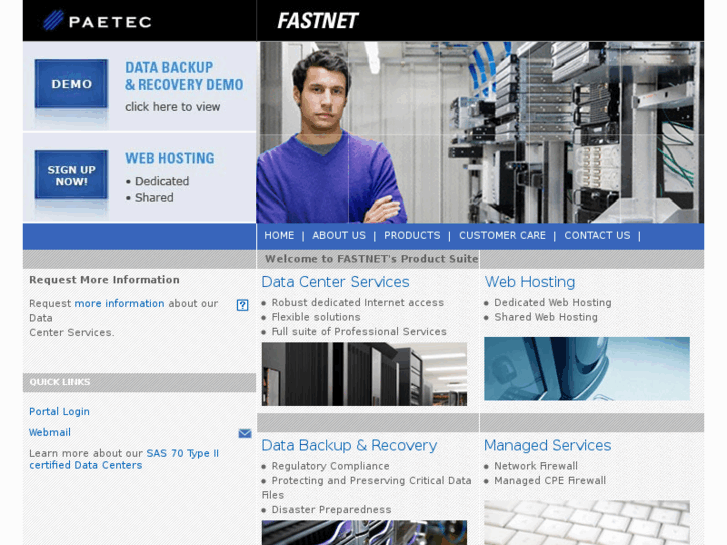Click Data Backup & Recovery thumbnail image
This screenshot has height=545, width=727.
(364, 532)
